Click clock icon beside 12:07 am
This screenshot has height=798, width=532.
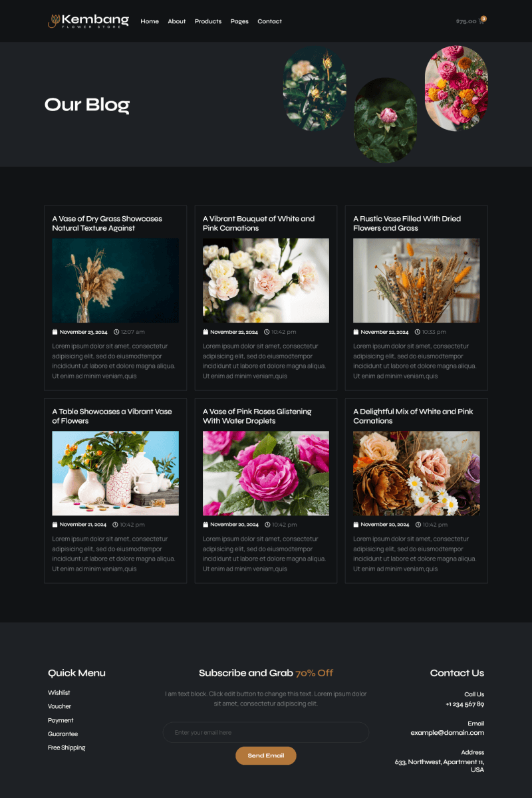coord(116,332)
